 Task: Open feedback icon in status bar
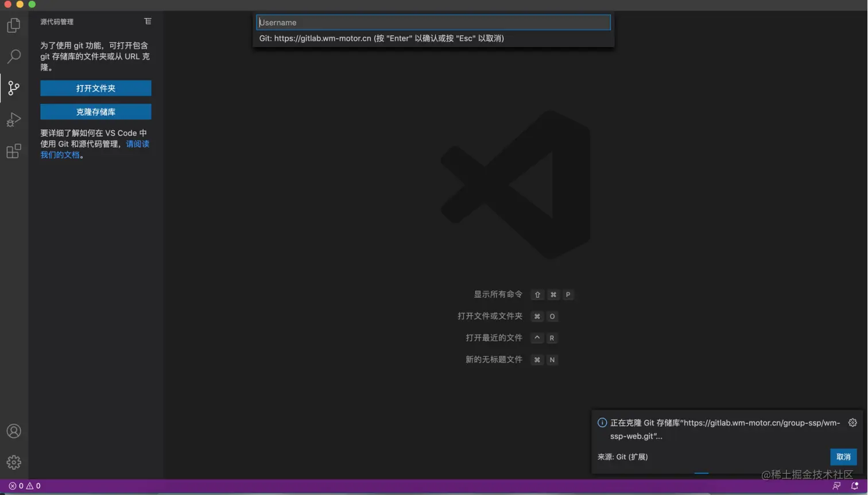coord(836,486)
